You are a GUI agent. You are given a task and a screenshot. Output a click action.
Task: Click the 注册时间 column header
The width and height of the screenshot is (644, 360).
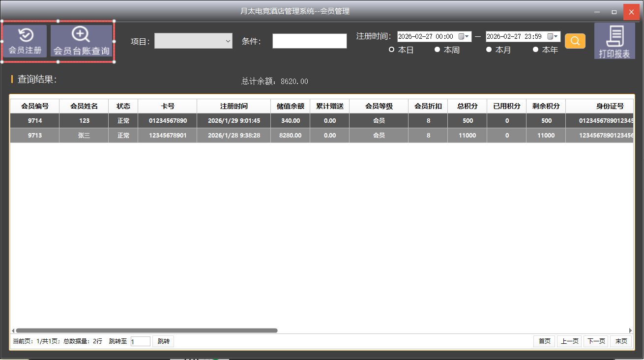[x=234, y=106]
